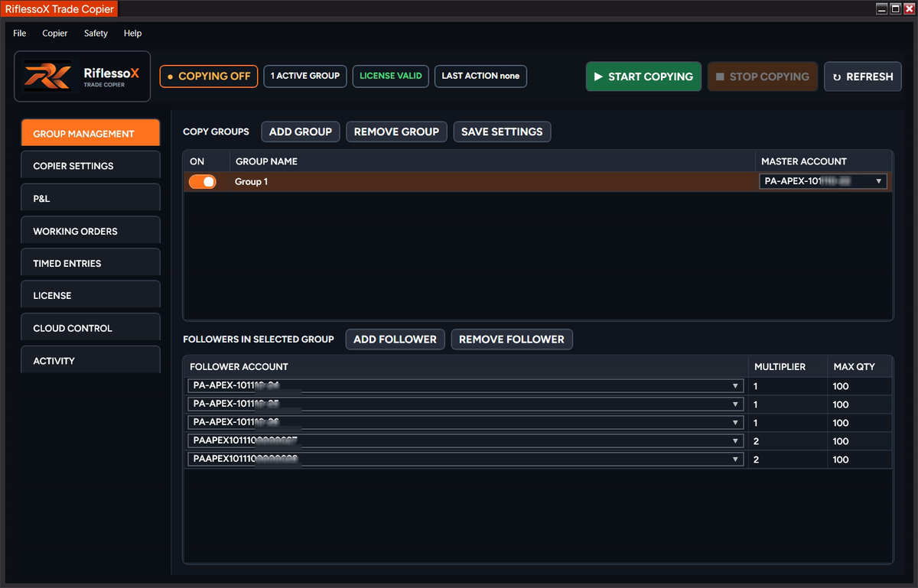Click the RiflessoX logo in the header
Screen dimensions: 918x588
point(83,76)
